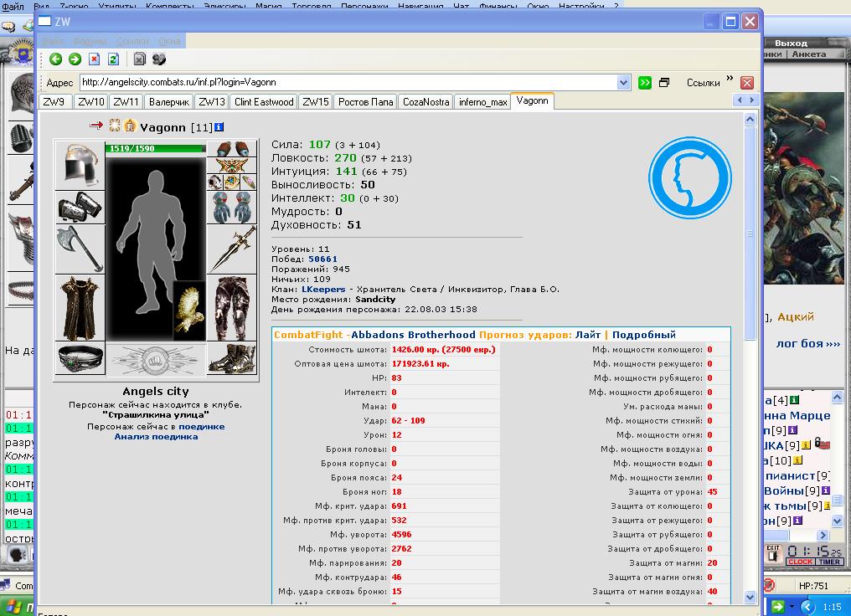Open the Файл menu in background window
Image resolution: width=851 pixels, height=616 pixels.
point(13,7)
